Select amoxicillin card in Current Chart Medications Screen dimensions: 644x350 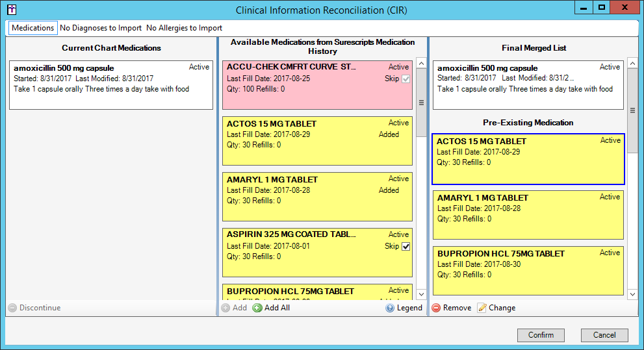tap(111, 85)
